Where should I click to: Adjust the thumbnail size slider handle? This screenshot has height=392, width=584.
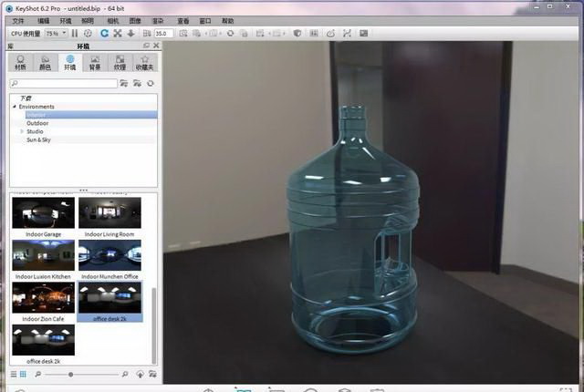(x=70, y=375)
